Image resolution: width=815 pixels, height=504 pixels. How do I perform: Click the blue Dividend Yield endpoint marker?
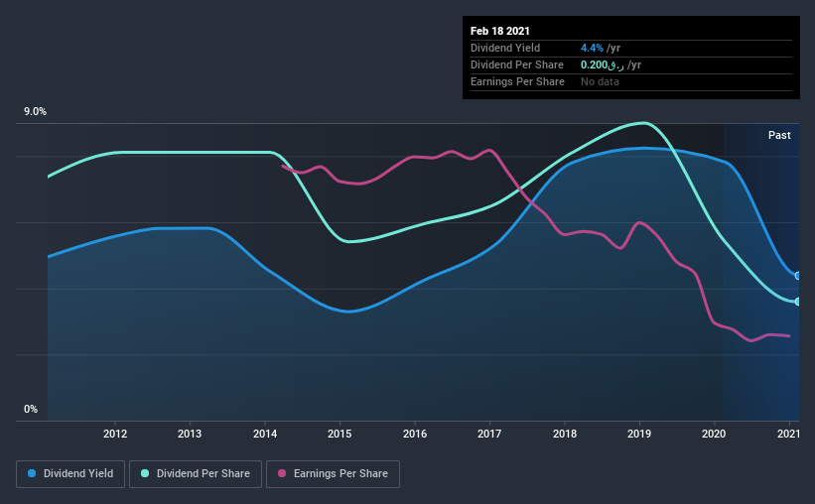(x=797, y=276)
